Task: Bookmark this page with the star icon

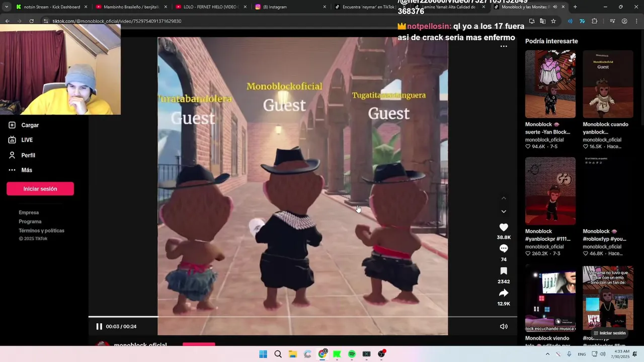Action: click(553, 21)
